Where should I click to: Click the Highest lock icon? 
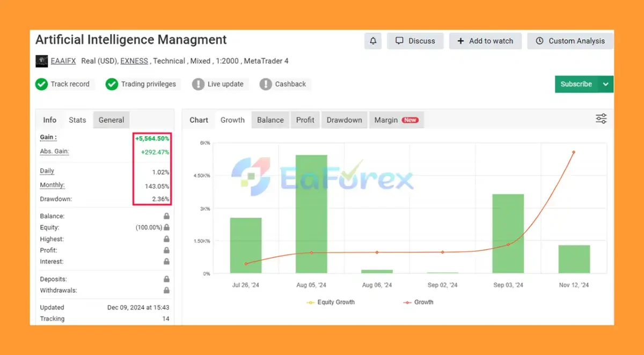coord(166,239)
